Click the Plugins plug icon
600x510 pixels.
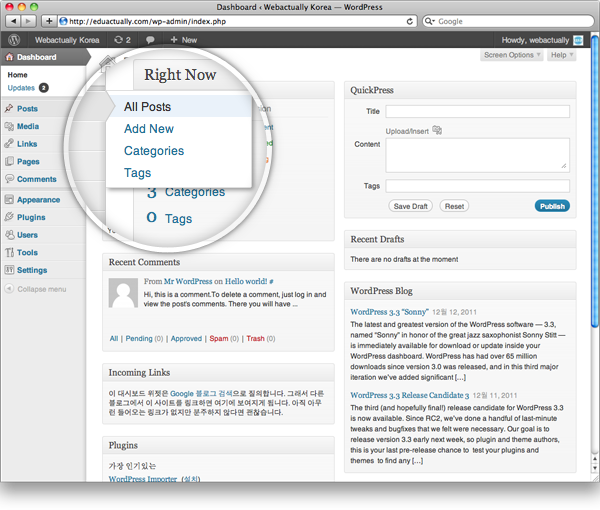(9, 217)
